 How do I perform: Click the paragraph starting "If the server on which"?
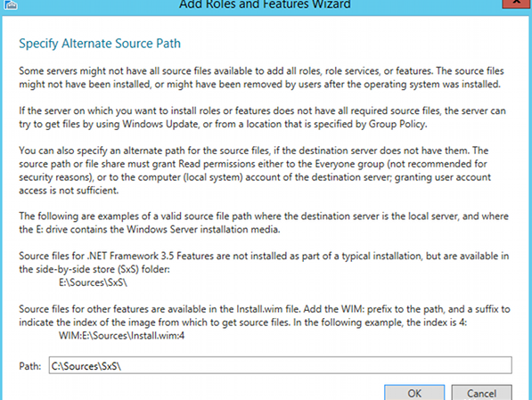(262, 118)
